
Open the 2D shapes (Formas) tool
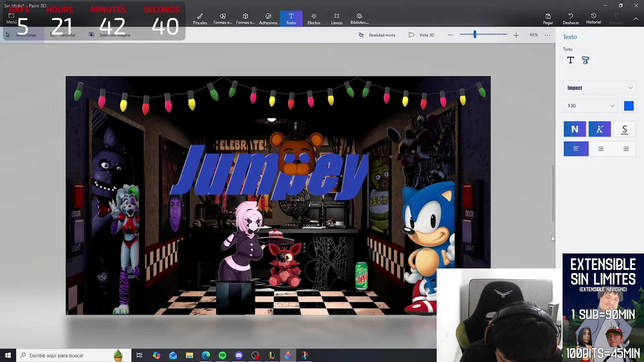222,19
